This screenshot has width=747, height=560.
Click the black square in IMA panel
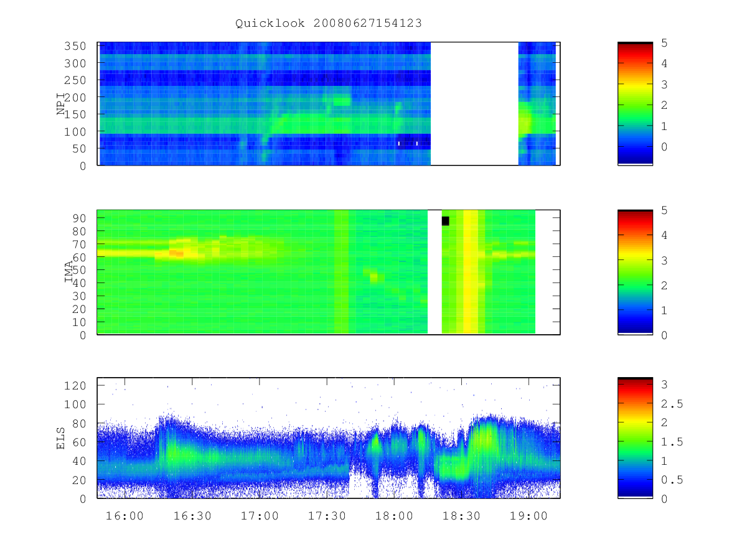[x=445, y=221]
